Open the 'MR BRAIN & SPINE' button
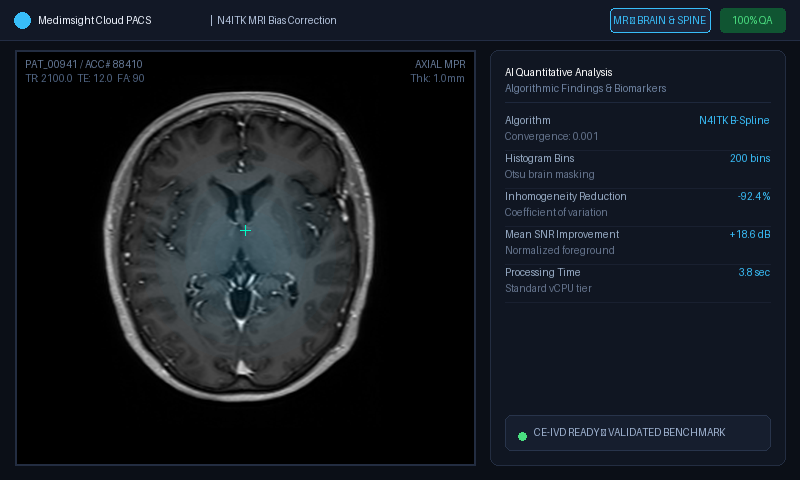Image resolution: width=800 pixels, height=480 pixels. 660,20
